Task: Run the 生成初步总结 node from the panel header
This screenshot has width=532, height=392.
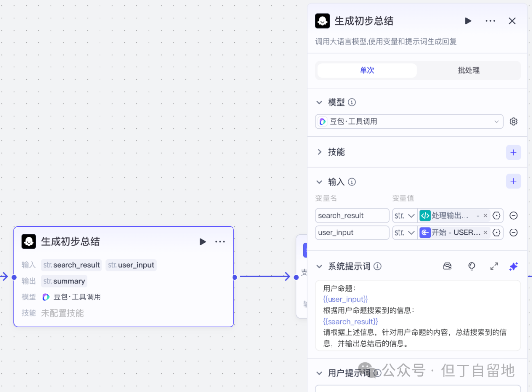Action: [468, 21]
